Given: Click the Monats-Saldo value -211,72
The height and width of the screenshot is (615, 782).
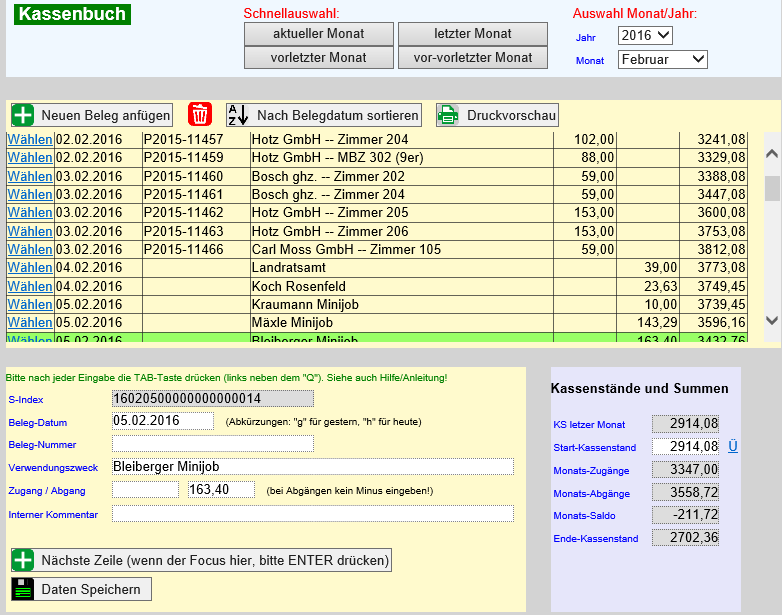Looking at the screenshot, I should pos(685,514).
